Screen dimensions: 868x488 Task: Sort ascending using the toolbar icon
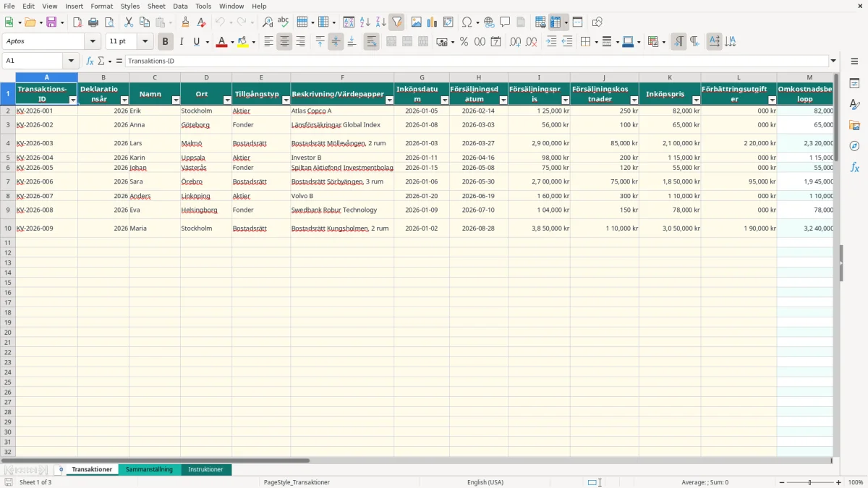pos(365,22)
